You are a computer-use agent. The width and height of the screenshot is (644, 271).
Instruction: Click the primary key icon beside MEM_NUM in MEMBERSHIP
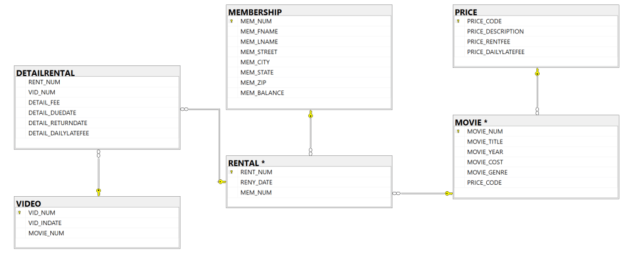(x=231, y=21)
